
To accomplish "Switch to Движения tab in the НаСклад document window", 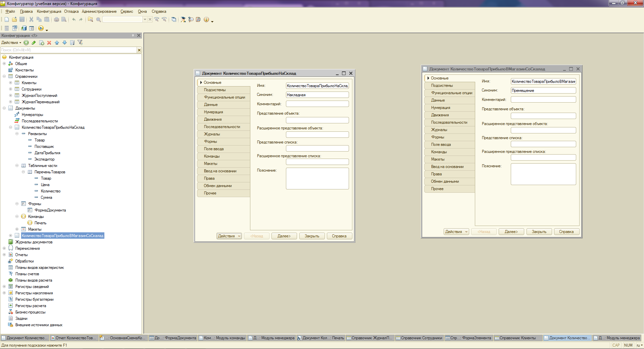I will 224,119.
